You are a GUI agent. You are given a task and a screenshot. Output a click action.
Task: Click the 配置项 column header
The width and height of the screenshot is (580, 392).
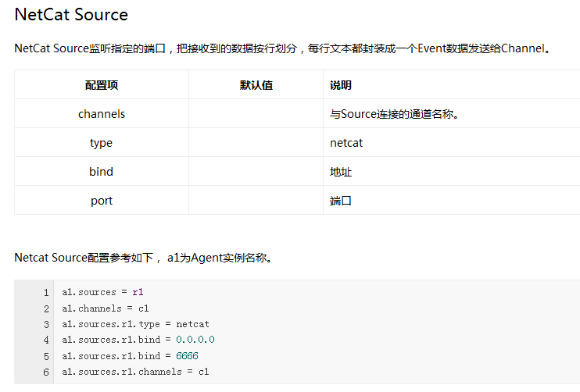tap(102, 85)
